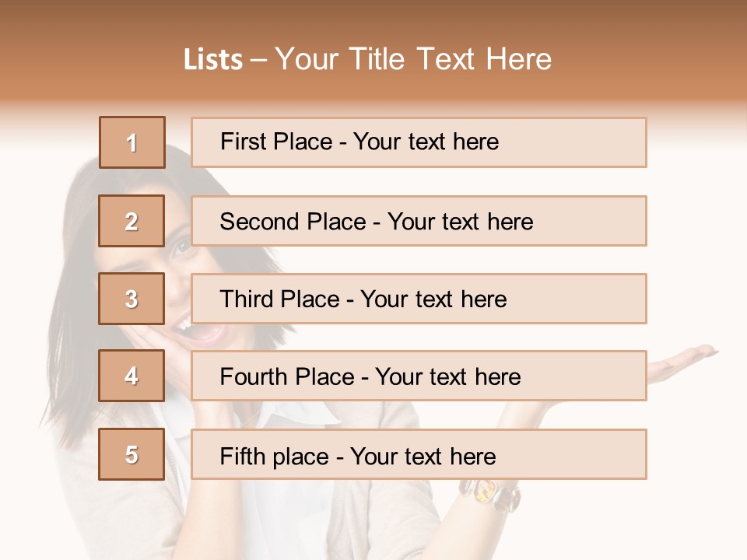747x560 pixels.
Task: Click the bold word 'Lists' in the title
Action: coord(213,60)
